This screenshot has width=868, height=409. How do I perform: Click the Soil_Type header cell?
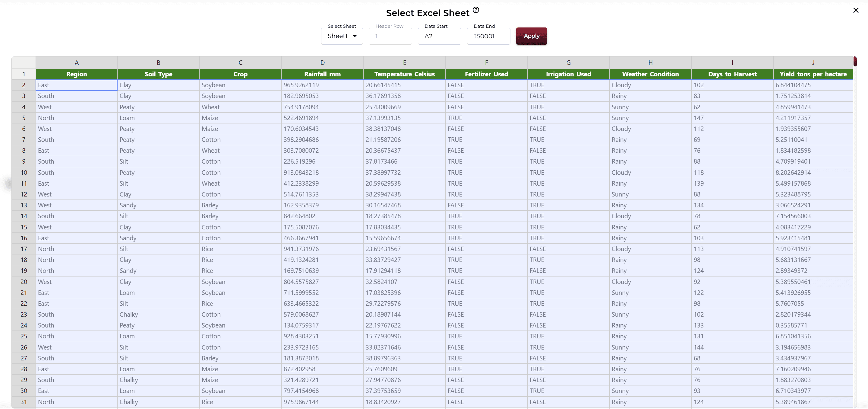158,74
